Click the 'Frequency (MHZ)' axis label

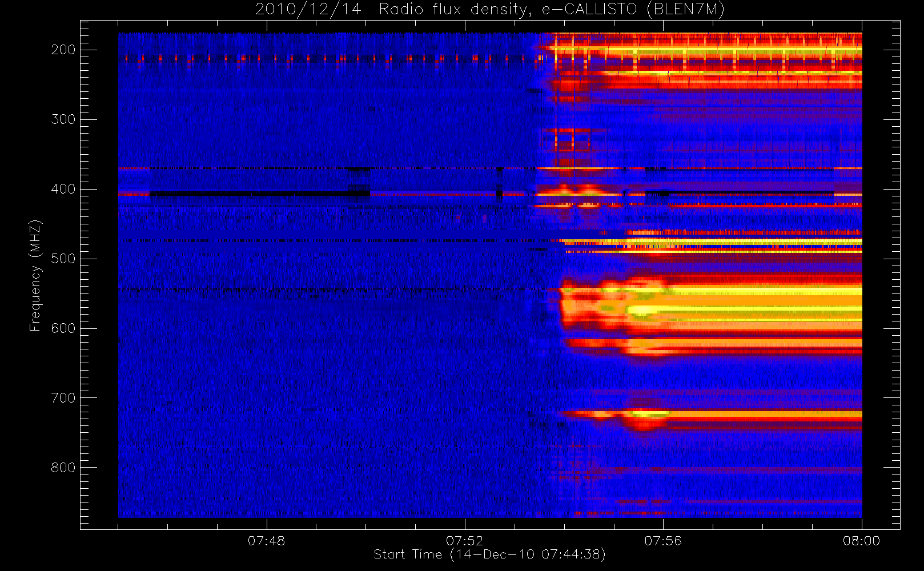pos(35,275)
